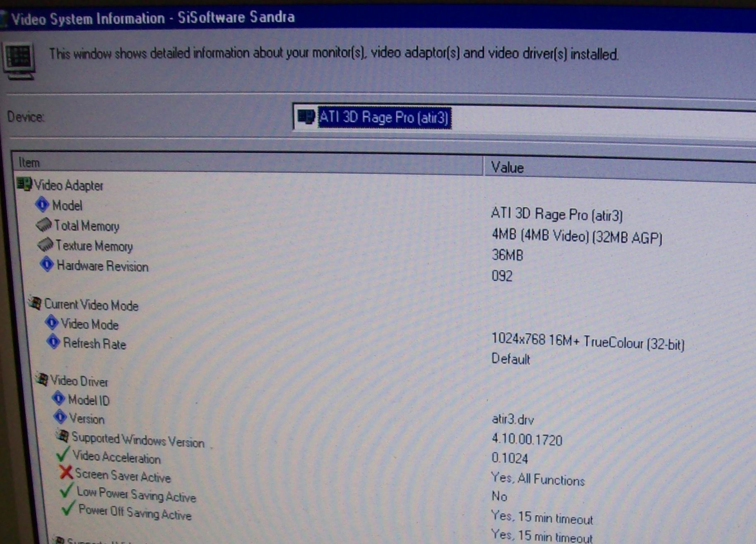Click the info icon next to Video Mode
This screenshot has height=544, width=756.
(51, 322)
